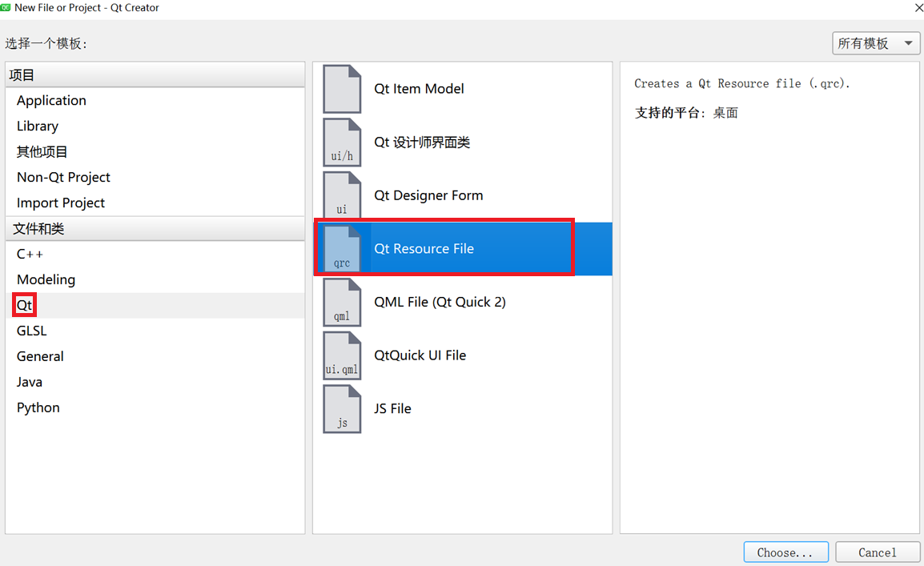Click the ui.qml QtQuick file icon
Screen dimensions: 924x566
pyautogui.click(x=342, y=355)
